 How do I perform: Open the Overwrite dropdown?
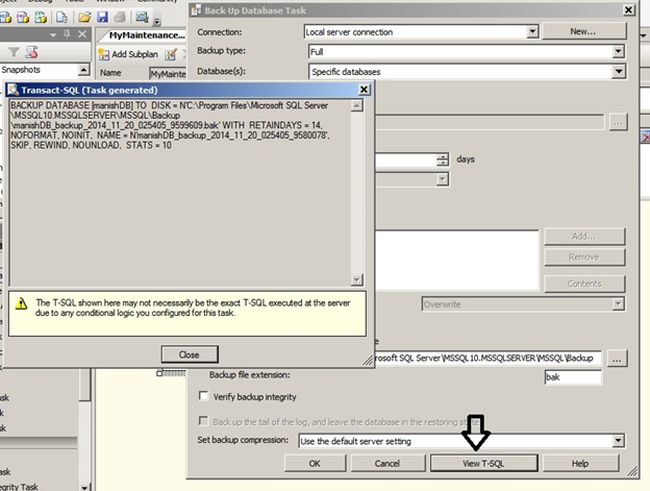[x=618, y=304]
